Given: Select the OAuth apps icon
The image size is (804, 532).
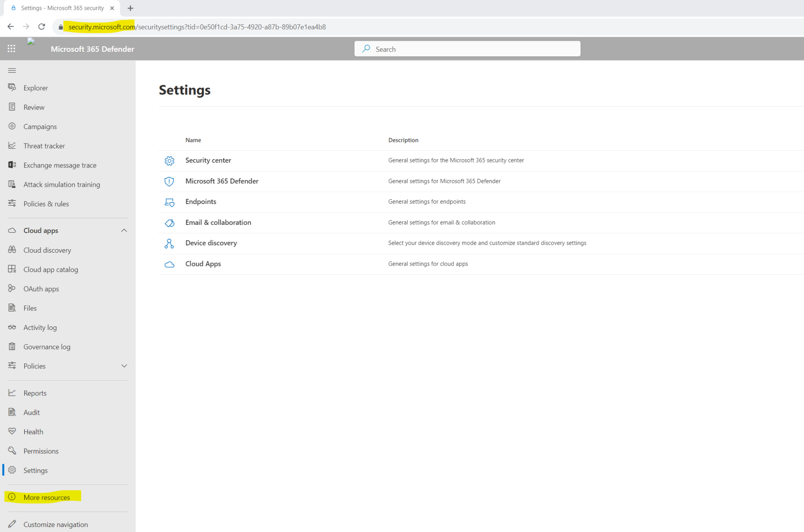Looking at the screenshot, I should (12, 288).
